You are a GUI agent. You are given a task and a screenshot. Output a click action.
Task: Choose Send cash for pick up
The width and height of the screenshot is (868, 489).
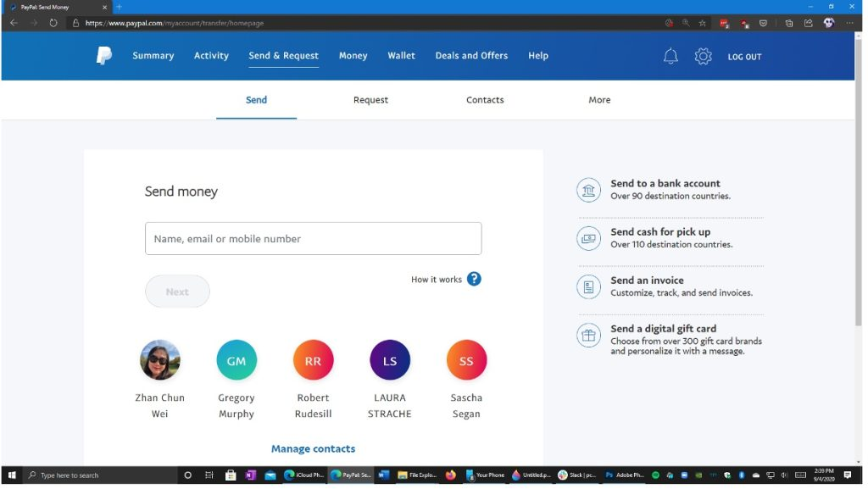(660, 231)
